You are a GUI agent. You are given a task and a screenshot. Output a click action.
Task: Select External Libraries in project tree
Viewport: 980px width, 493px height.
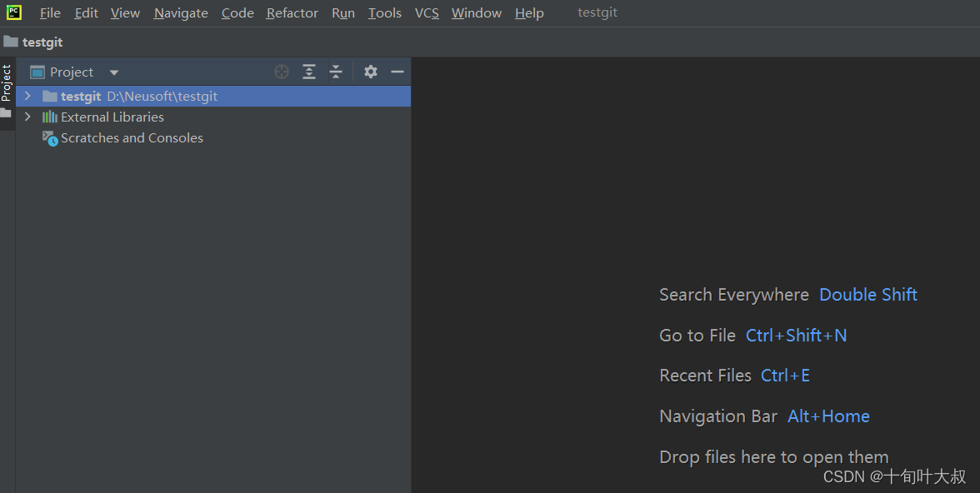pos(112,117)
